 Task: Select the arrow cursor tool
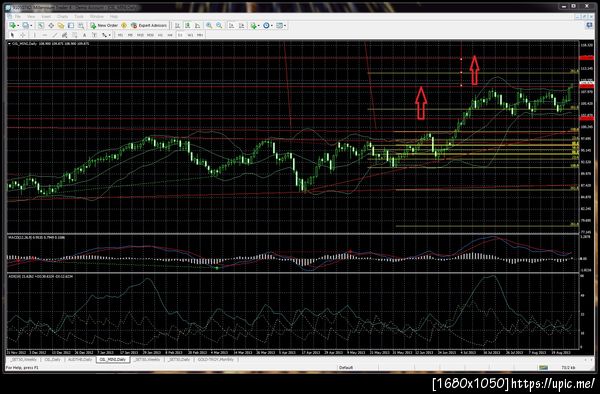pyautogui.click(x=12, y=35)
